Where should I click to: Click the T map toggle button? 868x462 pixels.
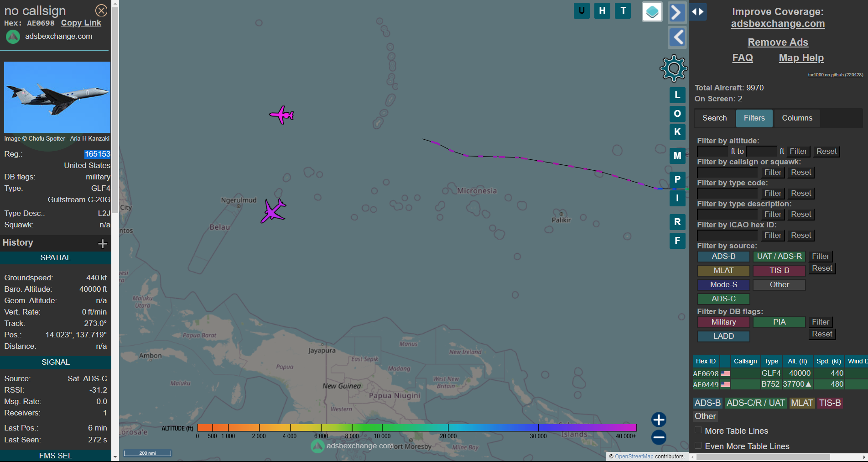click(623, 10)
